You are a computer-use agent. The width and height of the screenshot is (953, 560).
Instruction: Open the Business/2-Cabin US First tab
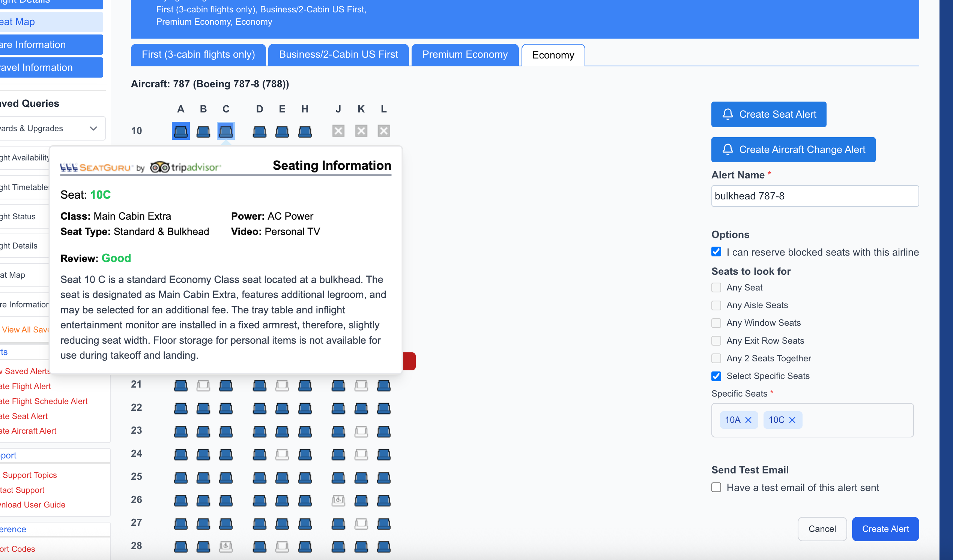pyautogui.click(x=338, y=54)
